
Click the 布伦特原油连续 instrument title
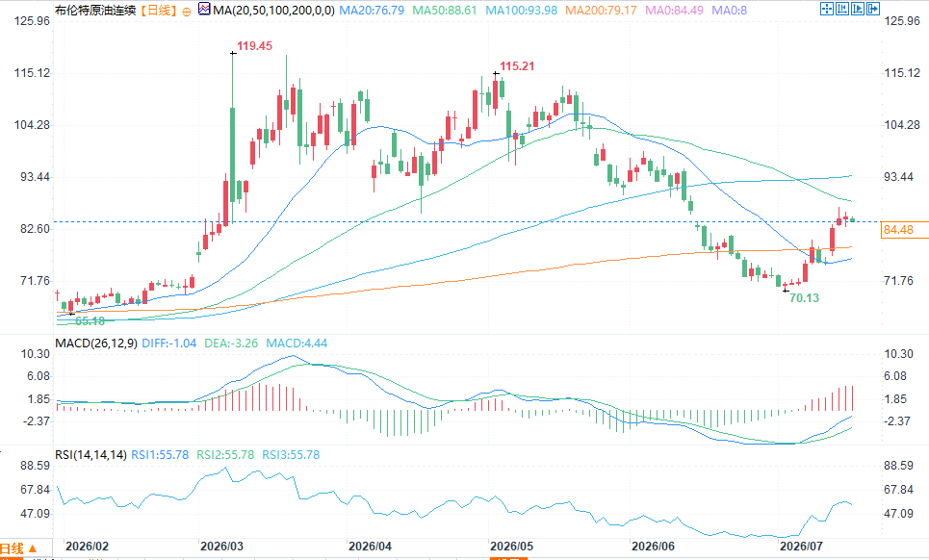point(95,10)
